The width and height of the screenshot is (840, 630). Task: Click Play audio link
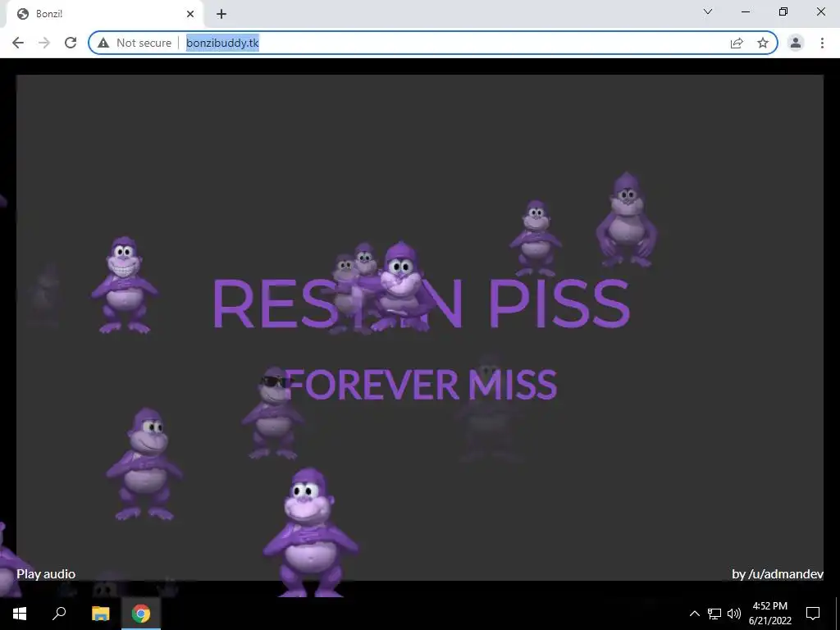pos(46,573)
